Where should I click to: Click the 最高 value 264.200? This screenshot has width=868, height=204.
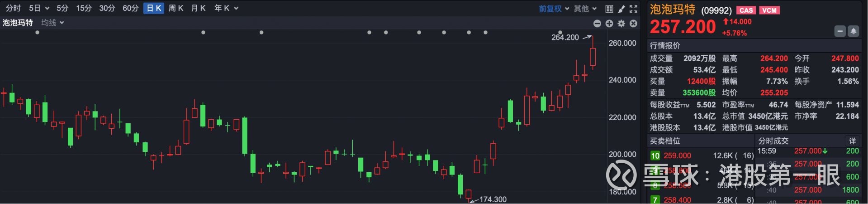(774, 58)
